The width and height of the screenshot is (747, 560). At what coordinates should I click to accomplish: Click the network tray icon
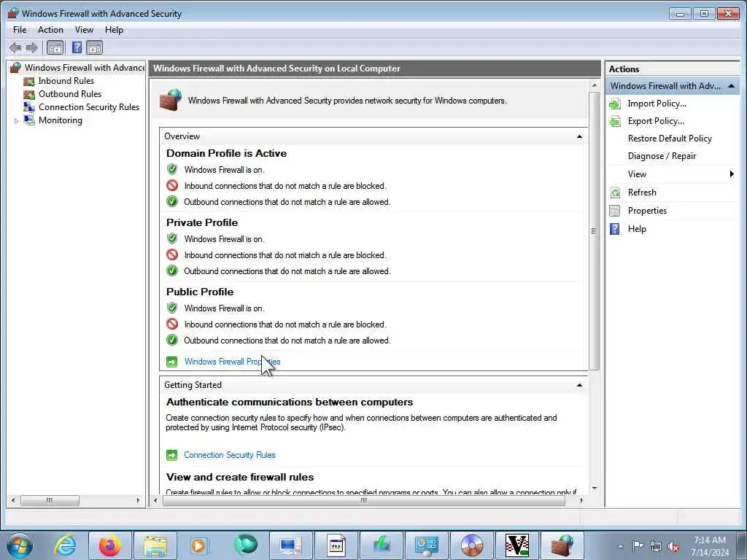[x=656, y=547]
